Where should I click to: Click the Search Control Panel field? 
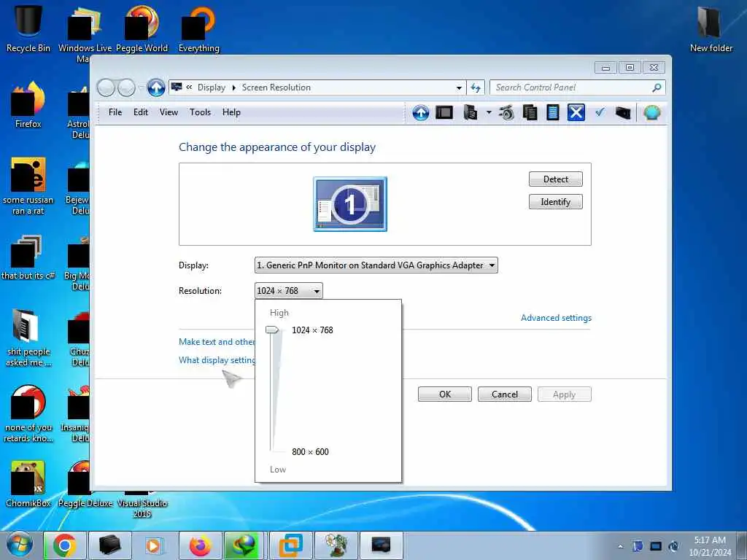[x=578, y=87]
